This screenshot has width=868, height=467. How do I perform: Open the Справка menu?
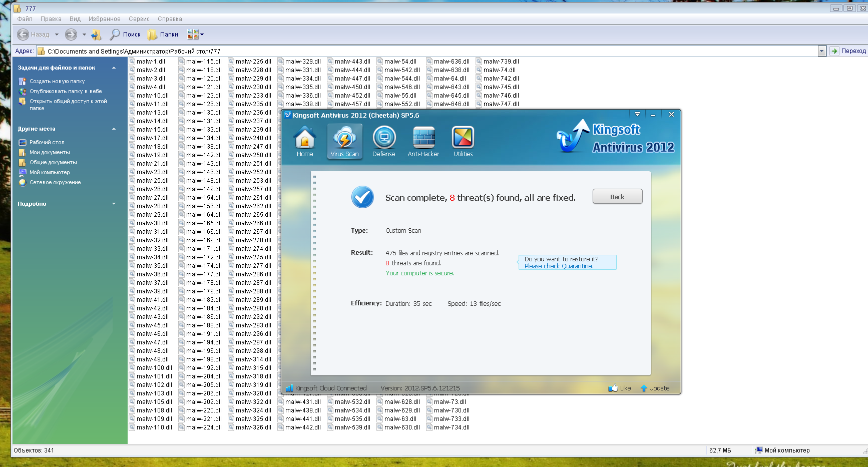[x=170, y=19]
